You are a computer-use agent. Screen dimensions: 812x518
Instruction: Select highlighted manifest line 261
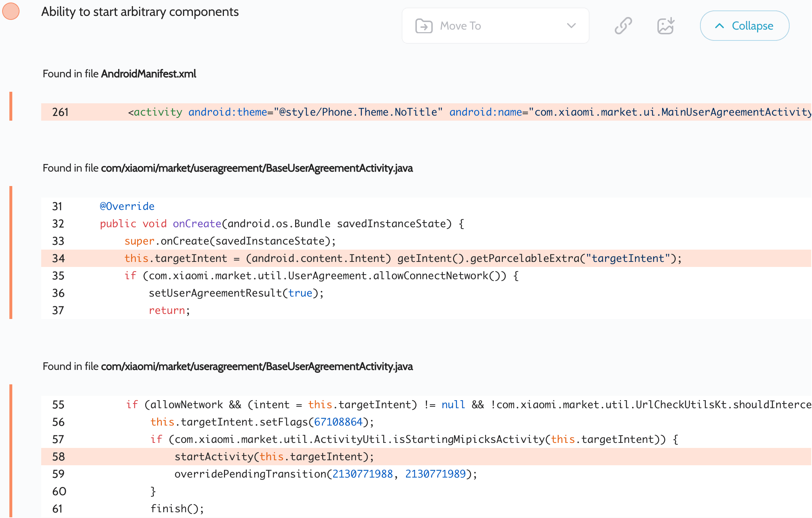(x=426, y=112)
